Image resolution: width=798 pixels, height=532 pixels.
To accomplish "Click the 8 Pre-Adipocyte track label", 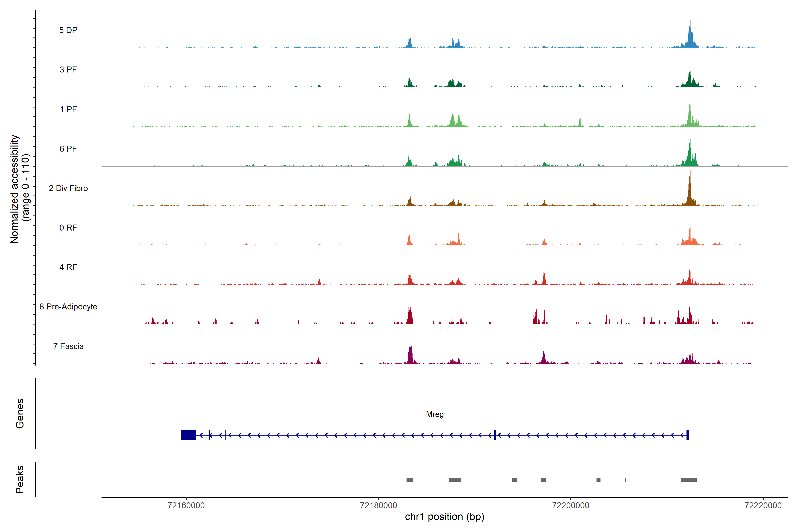I will point(68,307).
